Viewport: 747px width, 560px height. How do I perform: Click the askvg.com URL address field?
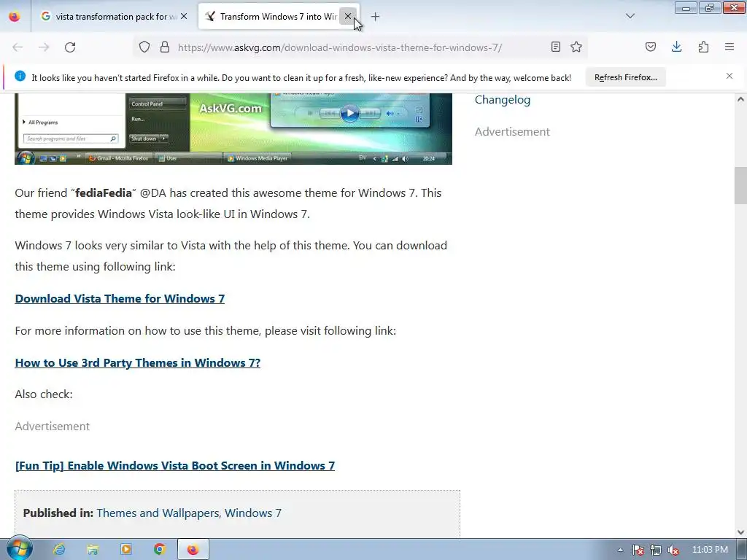point(340,47)
